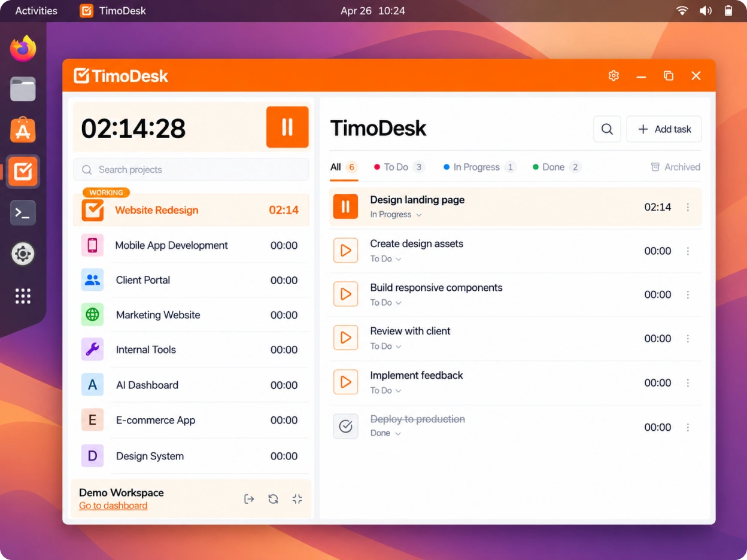The height and width of the screenshot is (560, 747).
Task: Open Terminal from the dock
Action: (x=23, y=213)
